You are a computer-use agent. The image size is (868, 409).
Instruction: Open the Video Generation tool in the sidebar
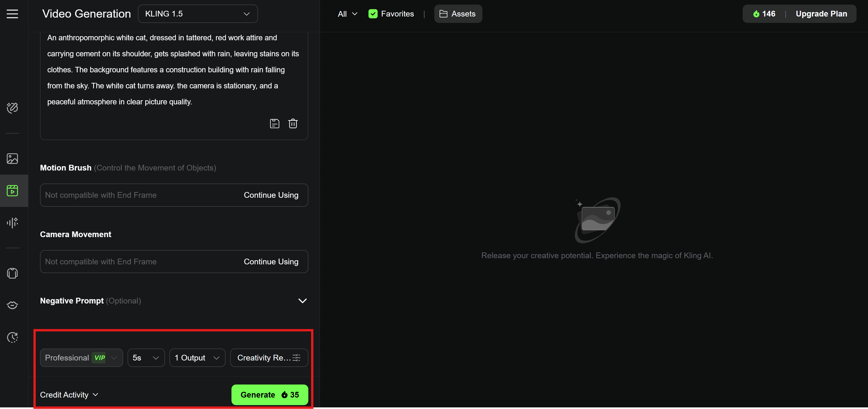13,190
